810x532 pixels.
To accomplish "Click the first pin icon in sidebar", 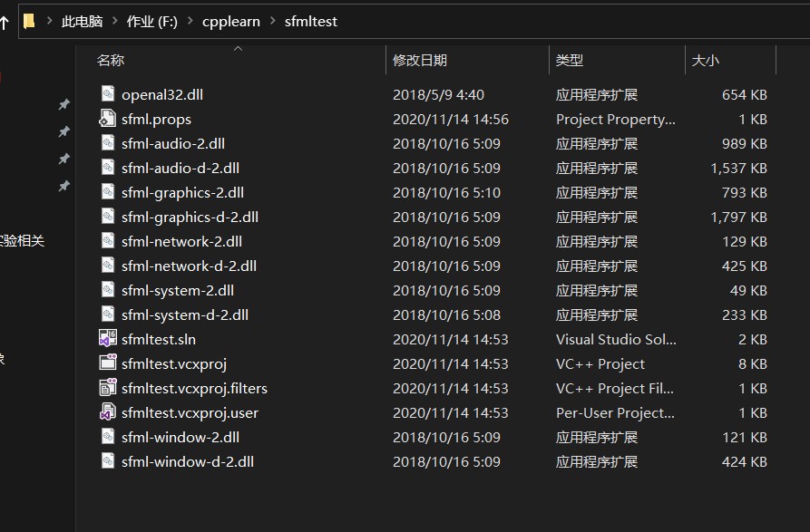I will [x=63, y=105].
